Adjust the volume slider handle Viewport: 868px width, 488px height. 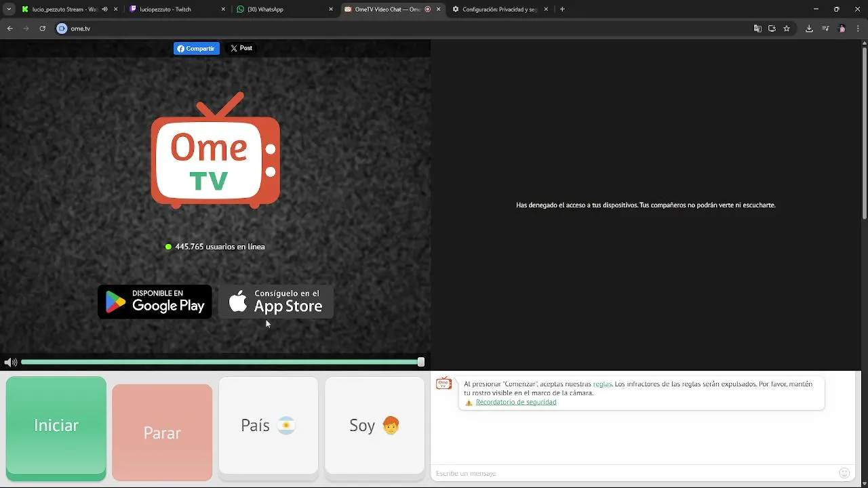tap(421, 363)
